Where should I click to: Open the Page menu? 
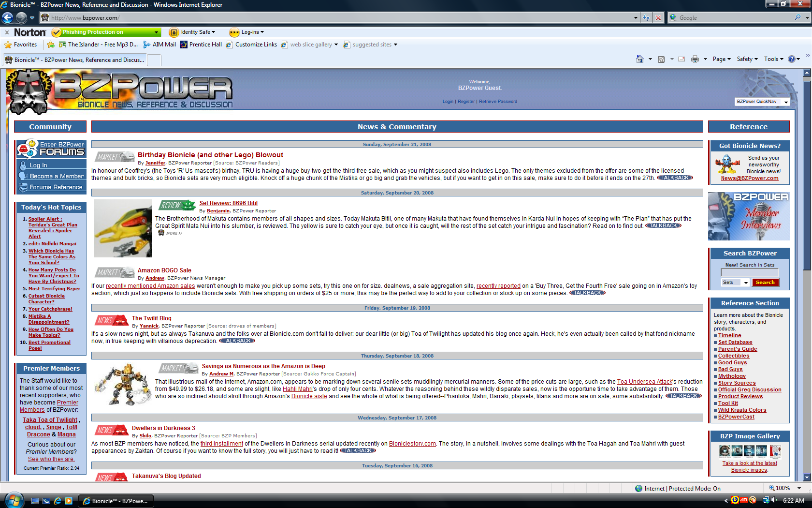pyautogui.click(x=721, y=59)
